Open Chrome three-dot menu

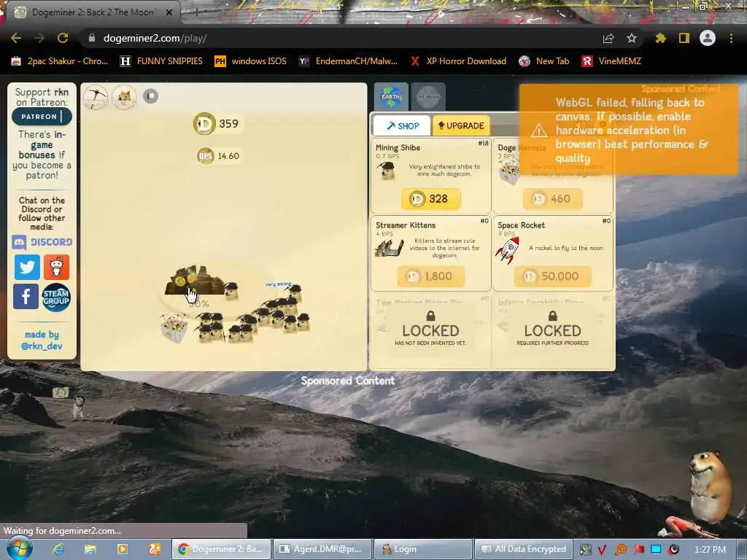point(731,38)
